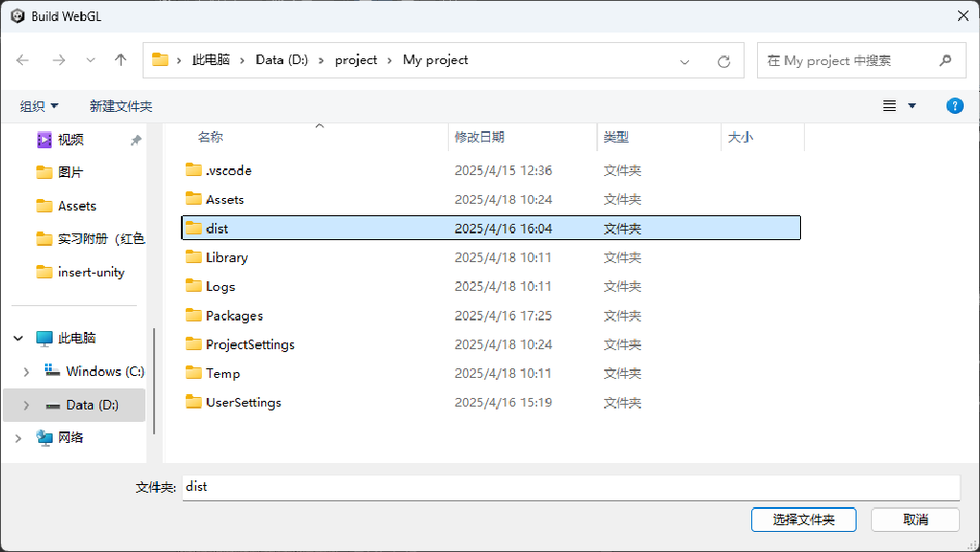Navigate to Data (D:) in address path
The height and width of the screenshot is (552, 980).
click(282, 60)
